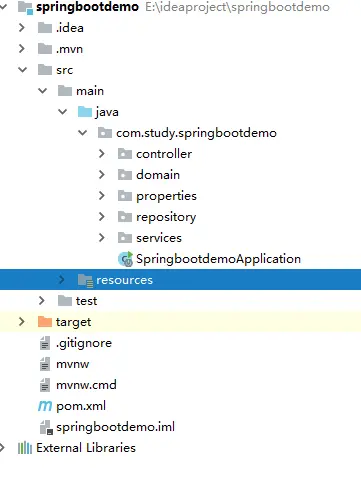Select the mvnw file name
Image resolution: width=361 pixels, height=489 pixels.
[72, 364]
